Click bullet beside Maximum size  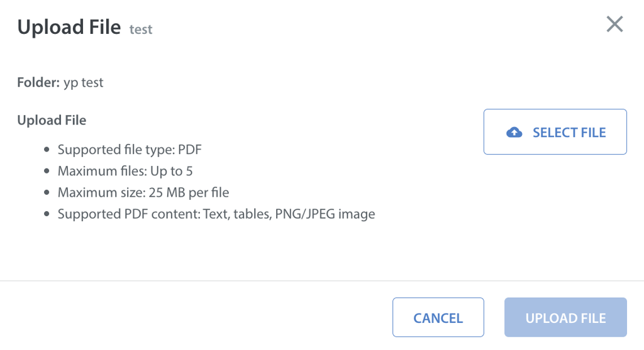(x=47, y=193)
